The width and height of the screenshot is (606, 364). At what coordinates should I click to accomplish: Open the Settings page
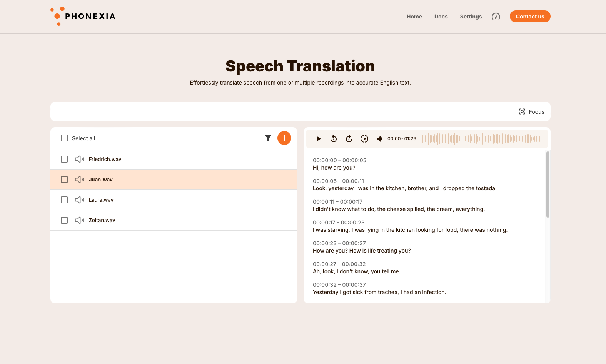click(471, 17)
